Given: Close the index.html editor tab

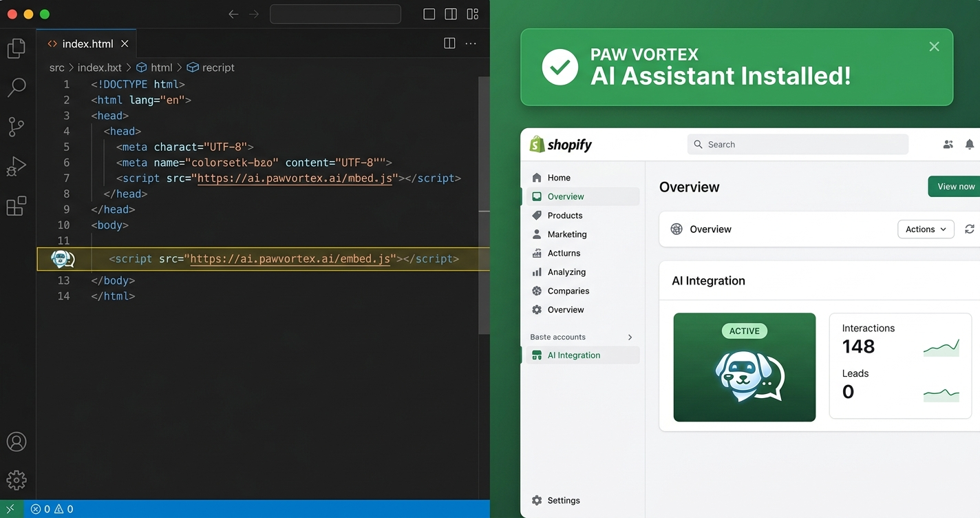Looking at the screenshot, I should click(x=125, y=43).
